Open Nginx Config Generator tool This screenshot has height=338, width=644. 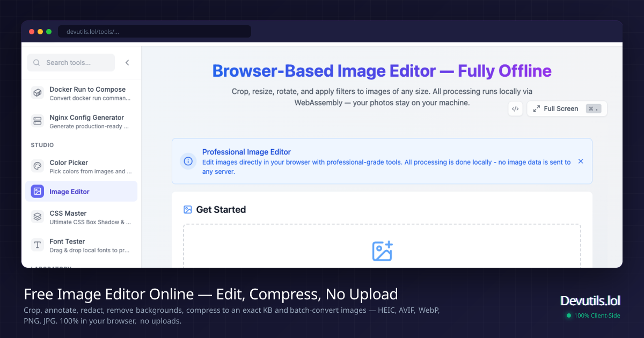coord(81,121)
